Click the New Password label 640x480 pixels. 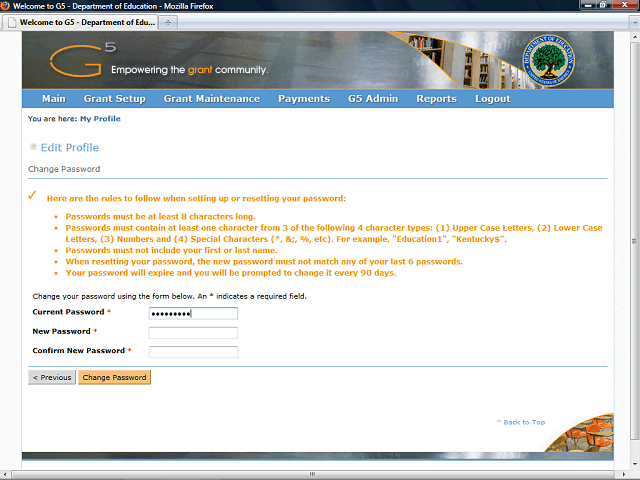click(x=62, y=331)
